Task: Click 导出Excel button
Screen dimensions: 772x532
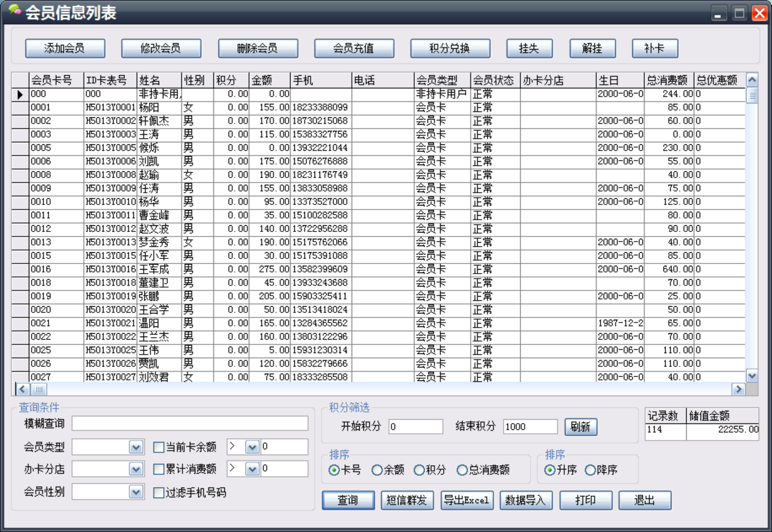Action: 466,500
